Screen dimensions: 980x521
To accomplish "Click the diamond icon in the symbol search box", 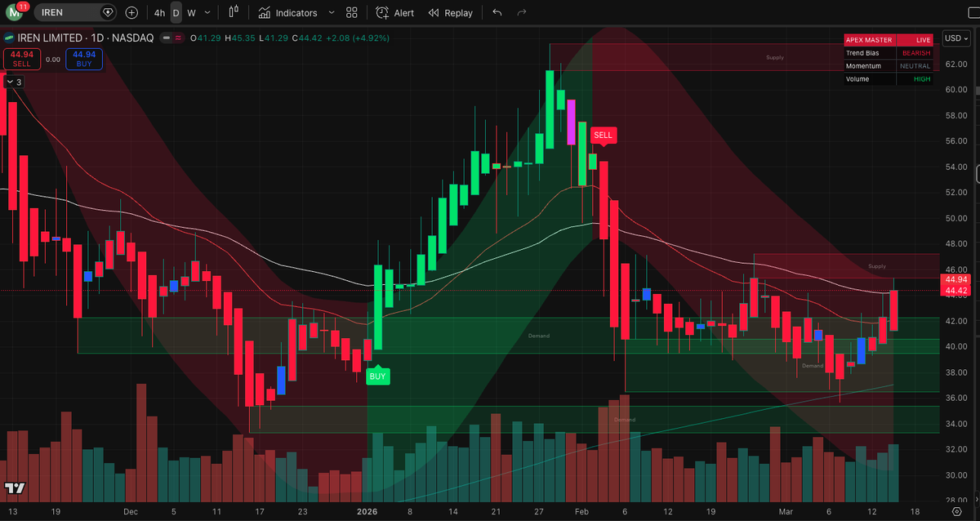I will [x=108, y=13].
